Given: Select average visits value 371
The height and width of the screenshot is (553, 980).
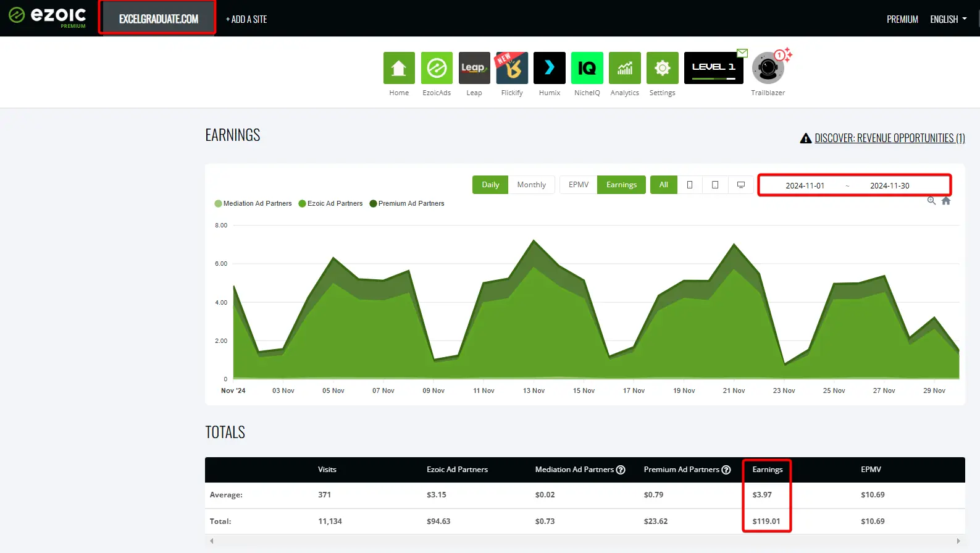Looking at the screenshot, I should point(325,495).
